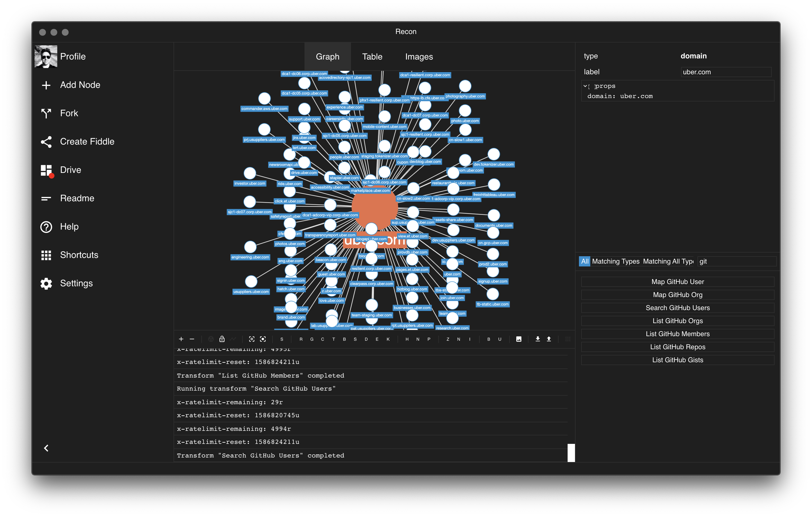This screenshot has height=517, width=812.
Task: Select the investor.uber.com graph node
Action: [250, 173]
